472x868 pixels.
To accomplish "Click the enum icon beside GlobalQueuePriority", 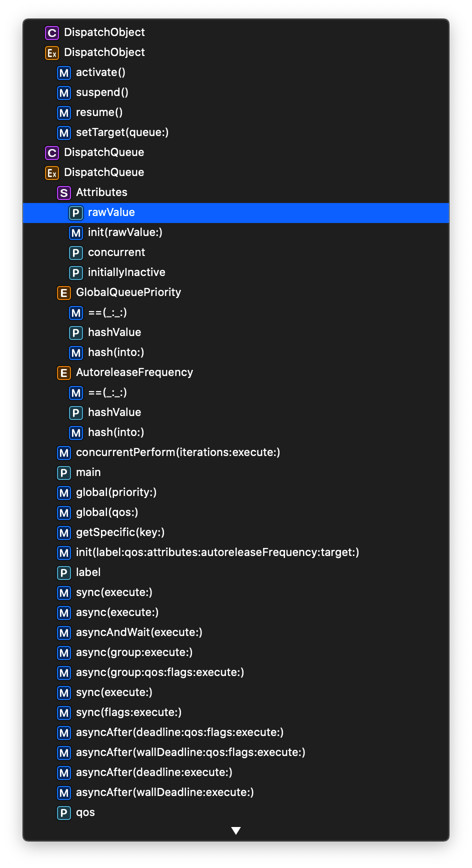I will pos(64,293).
